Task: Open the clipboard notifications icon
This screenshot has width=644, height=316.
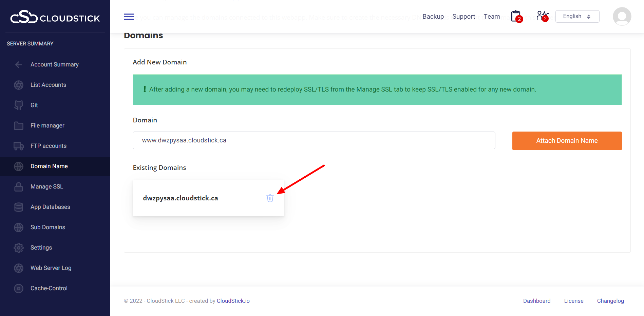Action: coord(516,16)
